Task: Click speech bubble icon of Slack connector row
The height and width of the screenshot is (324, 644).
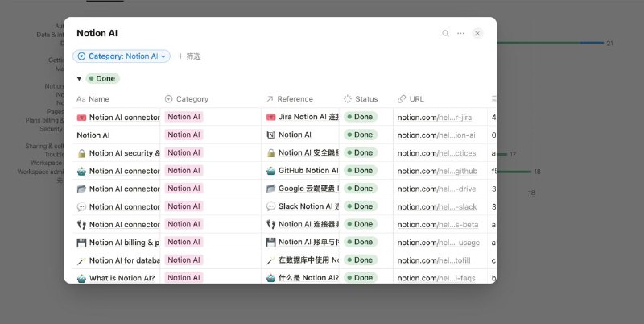Action: (x=81, y=207)
